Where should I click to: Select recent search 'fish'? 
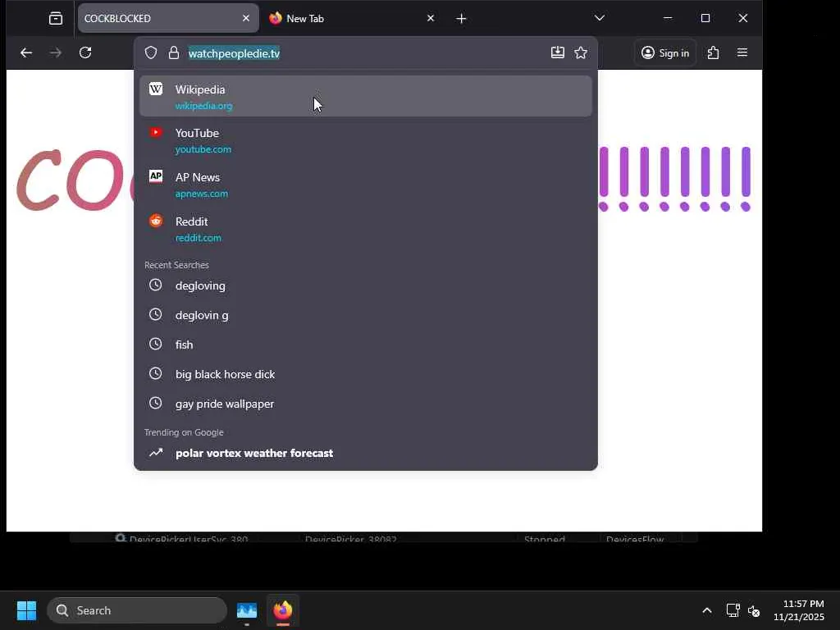point(365,345)
